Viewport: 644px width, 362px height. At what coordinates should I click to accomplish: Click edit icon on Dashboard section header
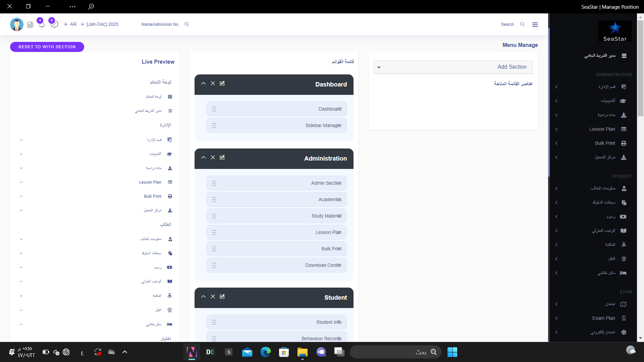[x=222, y=83]
